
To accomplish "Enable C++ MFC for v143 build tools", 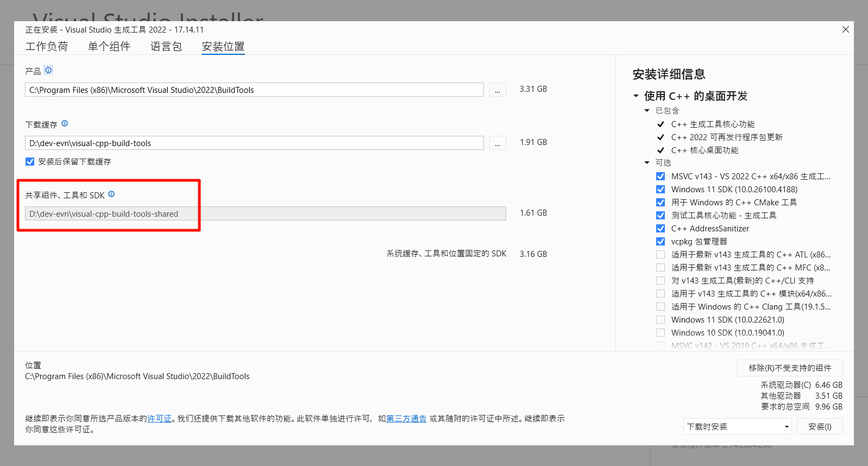I will pyautogui.click(x=661, y=267).
